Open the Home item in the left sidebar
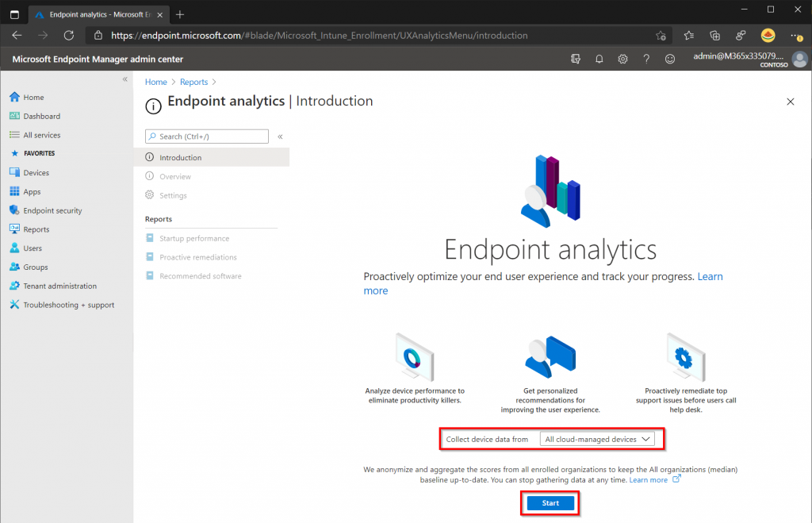812x523 pixels. (x=33, y=97)
